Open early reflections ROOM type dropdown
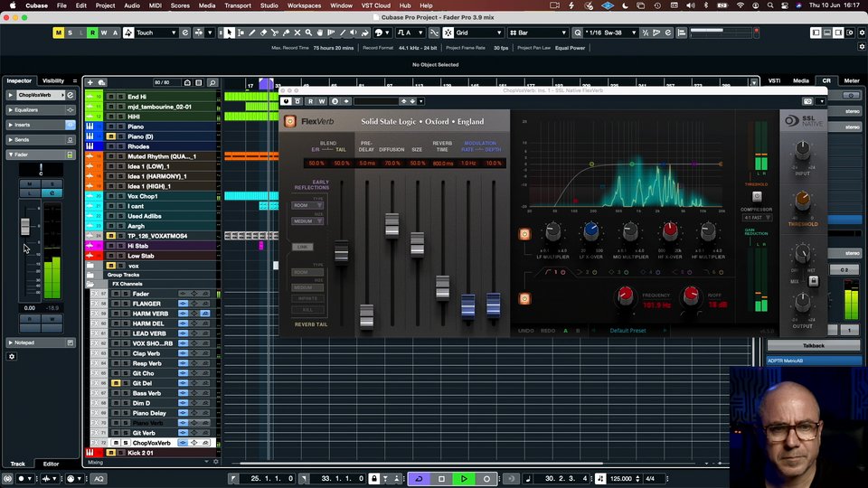This screenshot has width=868, height=488. pos(307,205)
